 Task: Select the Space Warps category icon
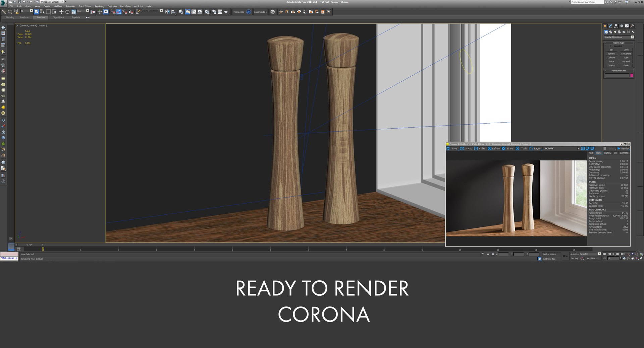tap(629, 32)
